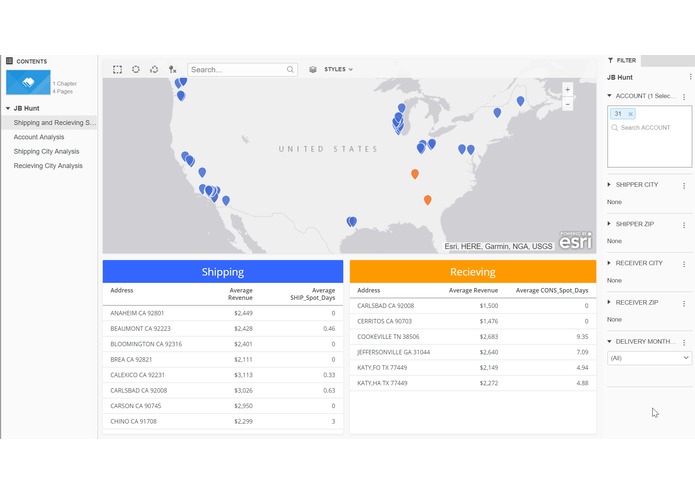
Task: Select KATY,HA TX 77449 row
Action: [472, 383]
